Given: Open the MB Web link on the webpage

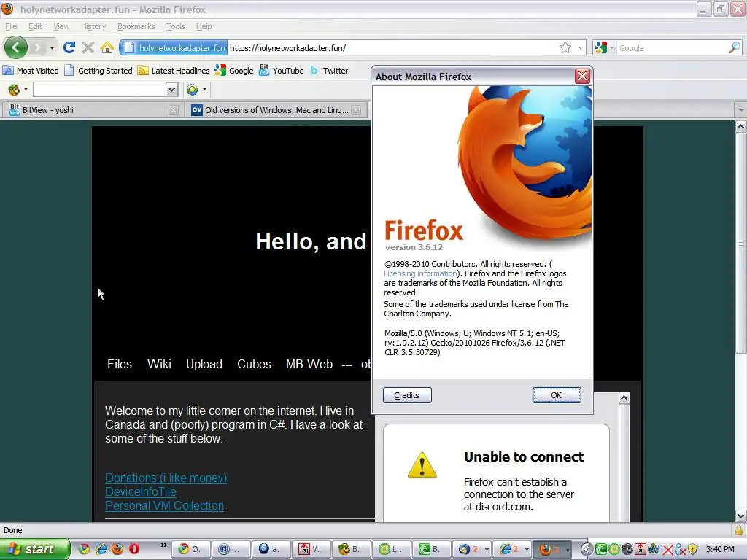Looking at the screenshot, I should 309,365.
